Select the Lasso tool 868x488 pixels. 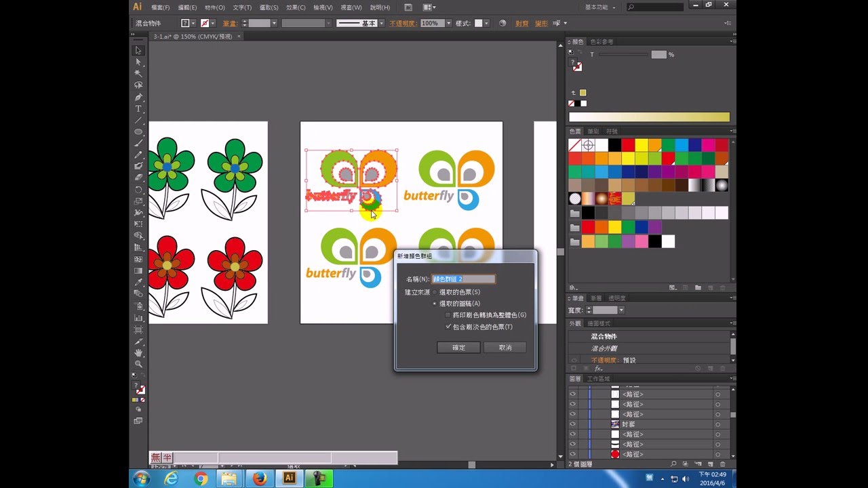138,85
